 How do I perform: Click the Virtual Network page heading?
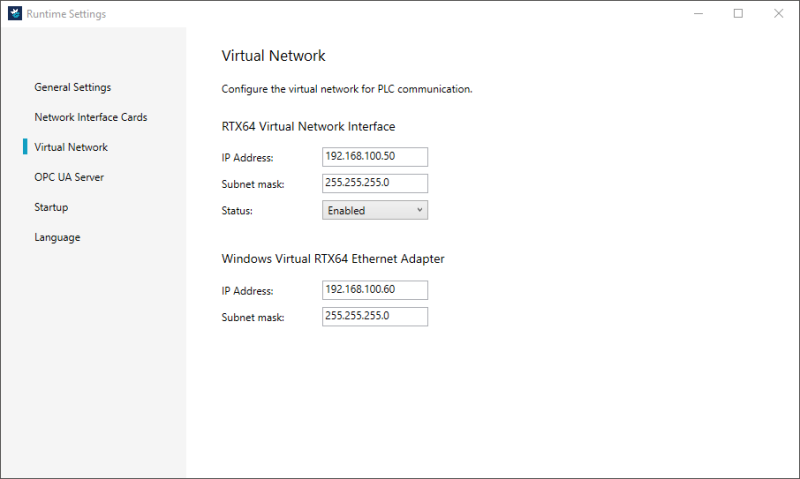[273, 56]
